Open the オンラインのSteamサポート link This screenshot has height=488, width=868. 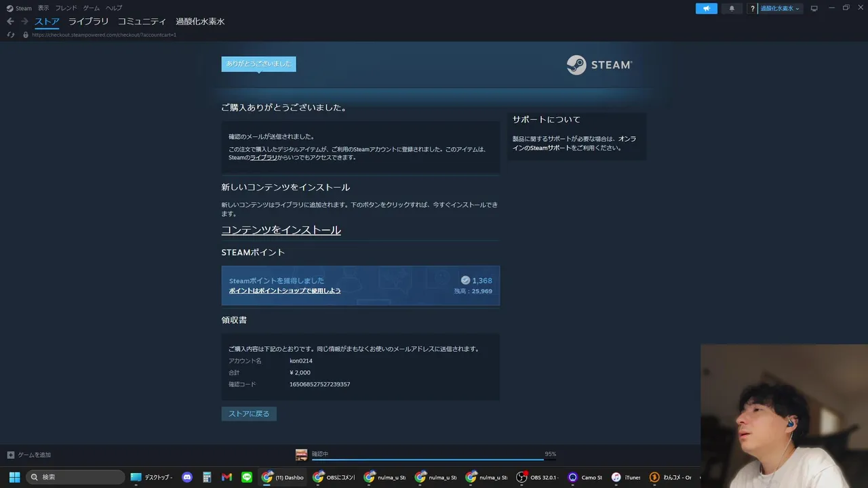[574, 143]
